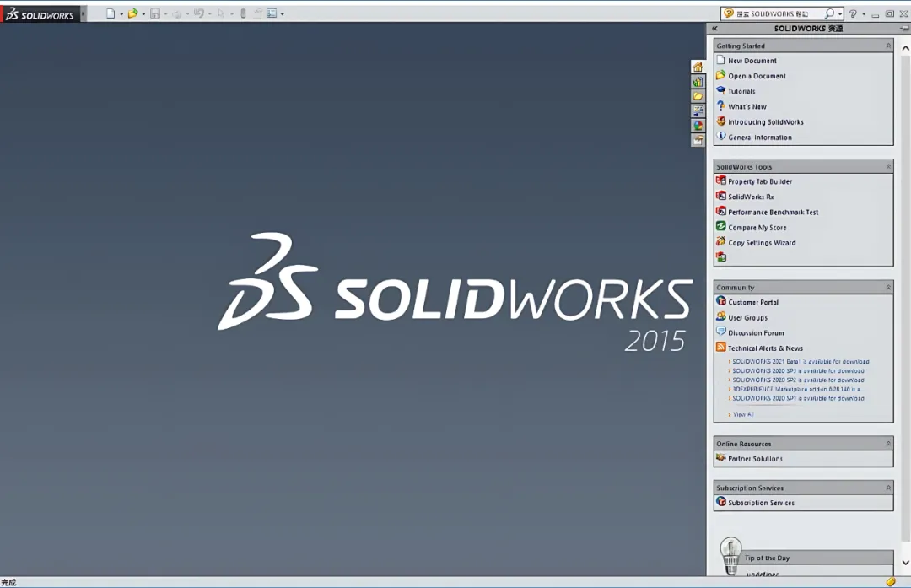911x588 pixels.
Task: Click the Open a Document link
Action: click(x=757, y=76)
